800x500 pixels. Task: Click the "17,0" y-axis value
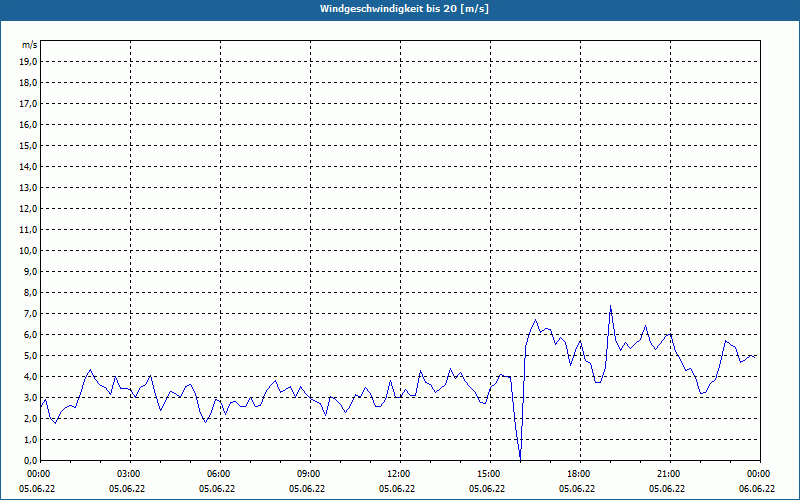(x=29, y=104)
